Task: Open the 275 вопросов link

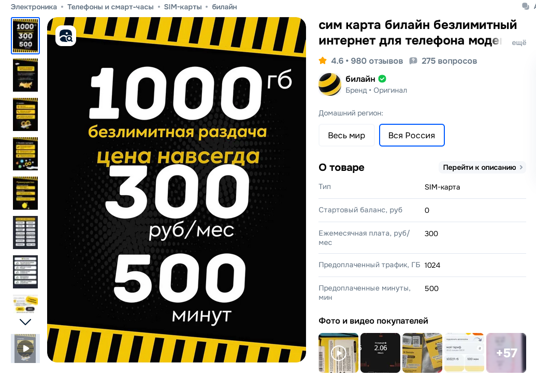Action: (x=449, y=61)
